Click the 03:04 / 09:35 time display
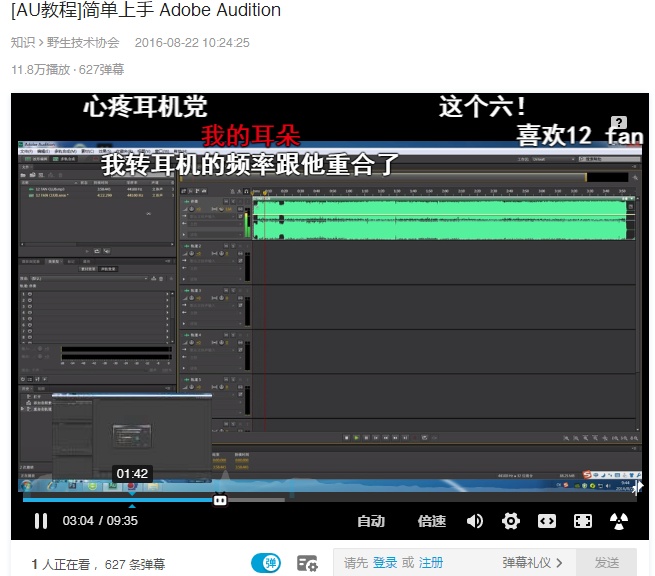 [100, 521]
